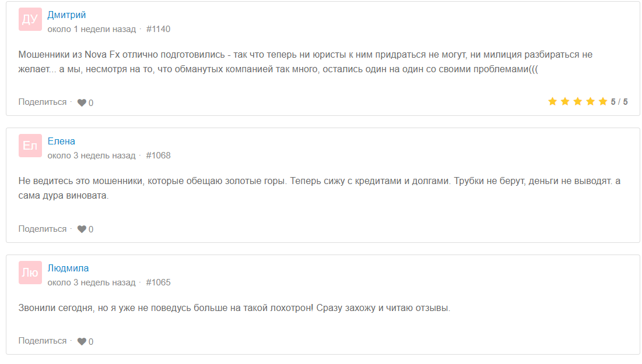Click Дмитрий's pink ДУ avatar

point(30,19)
